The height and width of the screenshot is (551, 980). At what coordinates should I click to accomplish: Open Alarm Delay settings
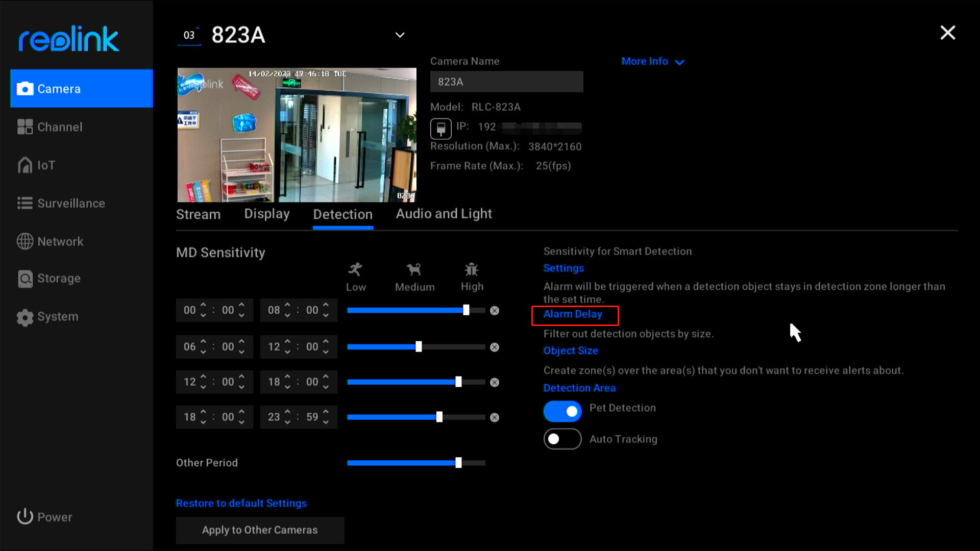[x=573, y=314]
